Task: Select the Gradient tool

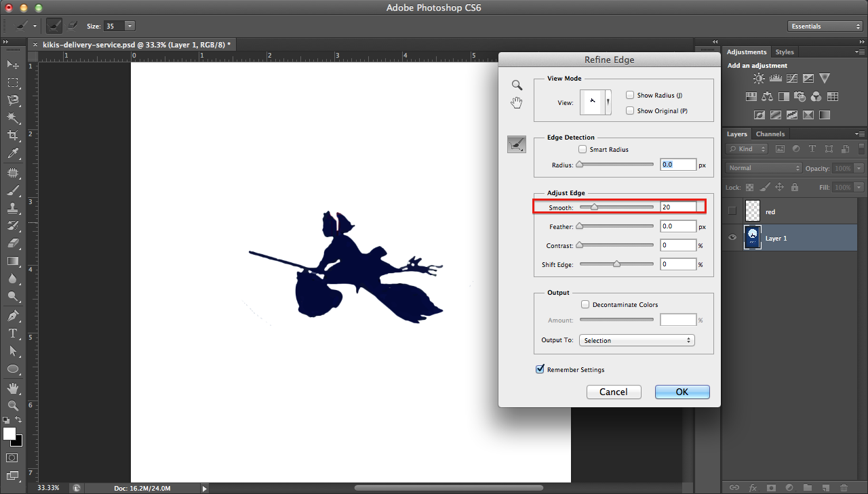Action: pyautogui.click(x=13, y=261)
